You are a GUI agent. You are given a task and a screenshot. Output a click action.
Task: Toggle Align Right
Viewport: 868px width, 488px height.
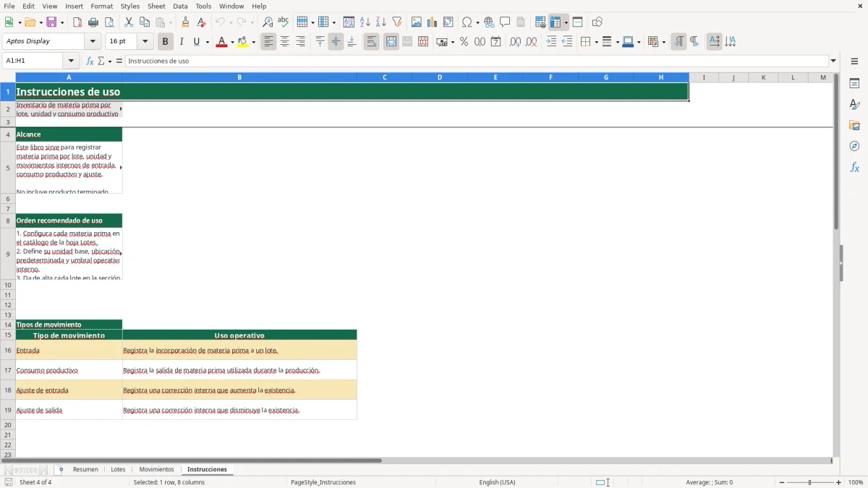[301, 42]
